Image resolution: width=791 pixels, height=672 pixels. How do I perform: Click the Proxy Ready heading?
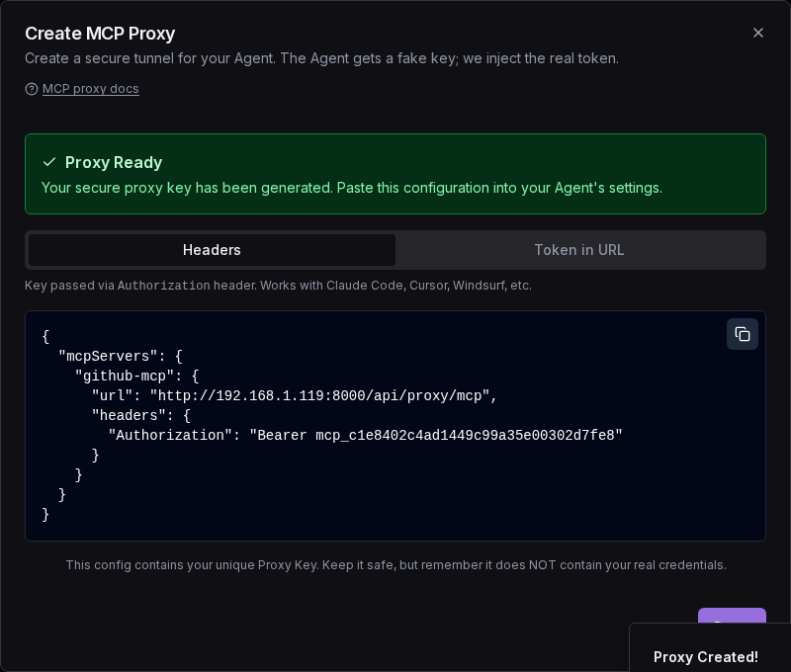click(114, 162)
